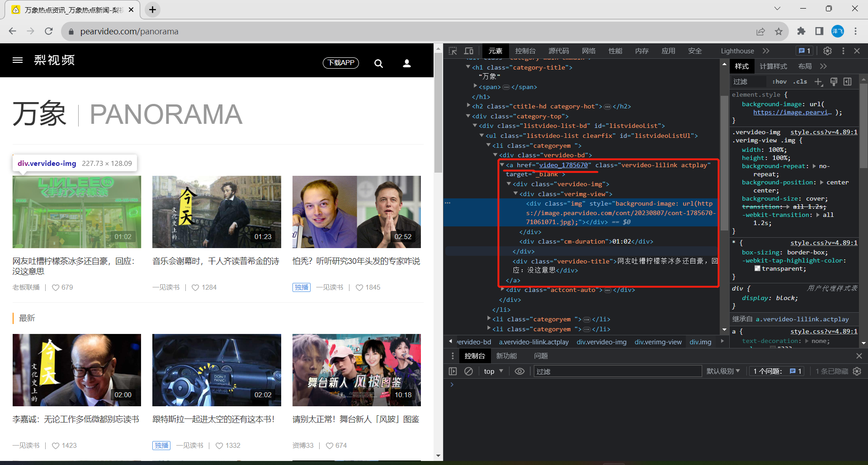Switch to the 网络 tab

click(x=589, y=51)
